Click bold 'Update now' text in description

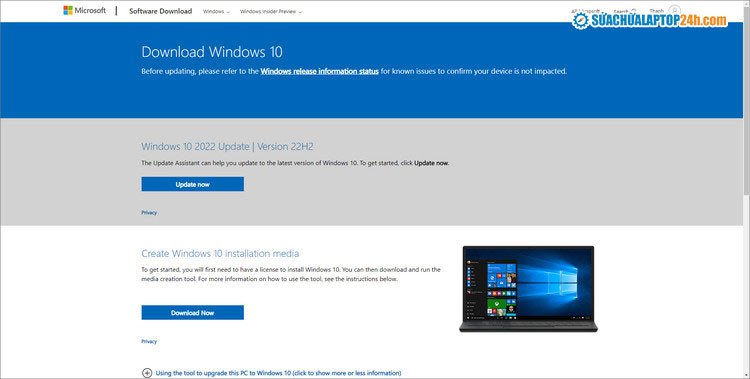click(x=431, y=163)
